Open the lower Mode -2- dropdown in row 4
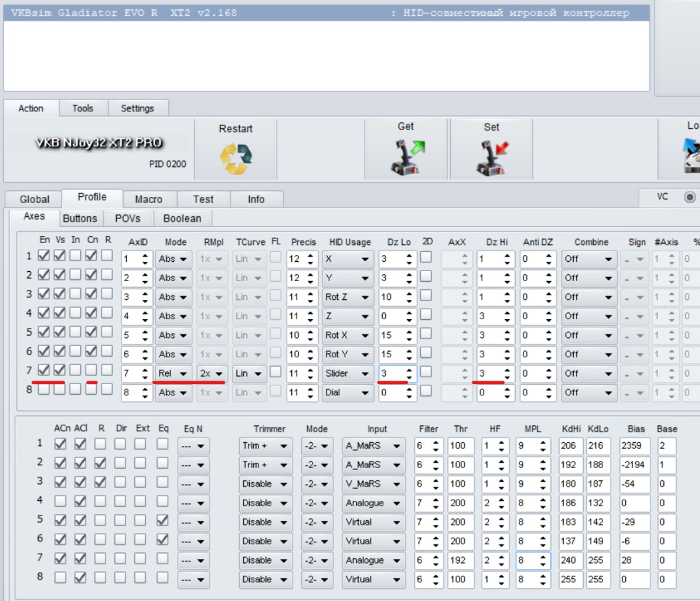Image resolution: width=700 pixels, height=601 pixels. tap(317, 504)
